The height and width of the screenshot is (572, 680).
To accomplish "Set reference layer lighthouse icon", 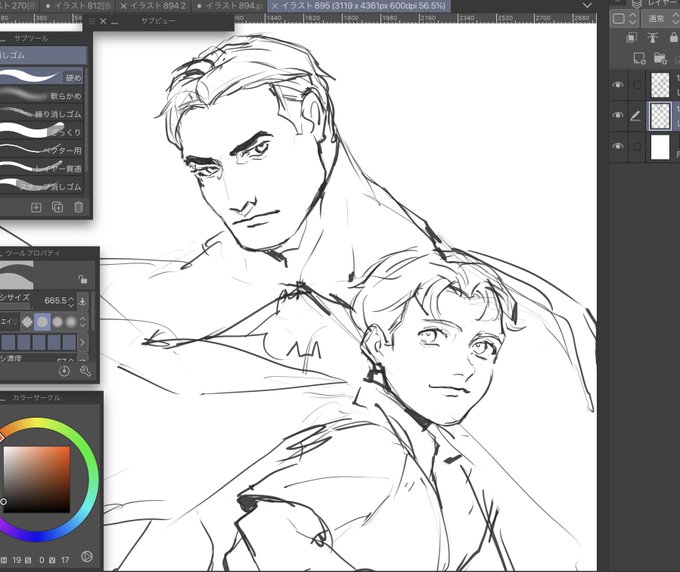I will [x=653, y=38].
